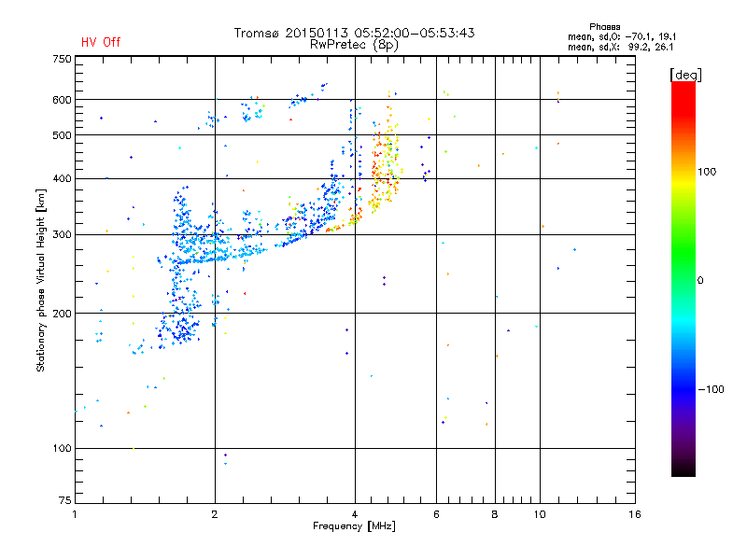Click the 750 tick on the height axis
Viewport: 747px width, 560px height.
pos(62,59)
